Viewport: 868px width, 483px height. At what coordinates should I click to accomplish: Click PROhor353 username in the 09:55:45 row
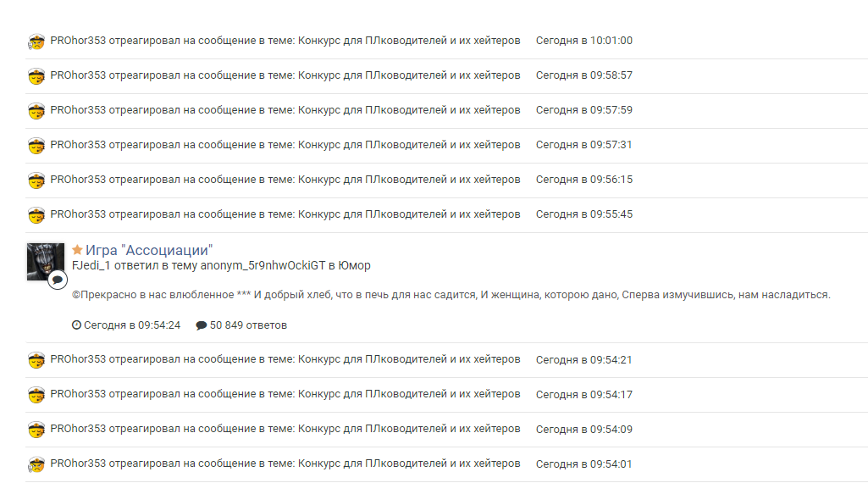click(x=78, y=214)
